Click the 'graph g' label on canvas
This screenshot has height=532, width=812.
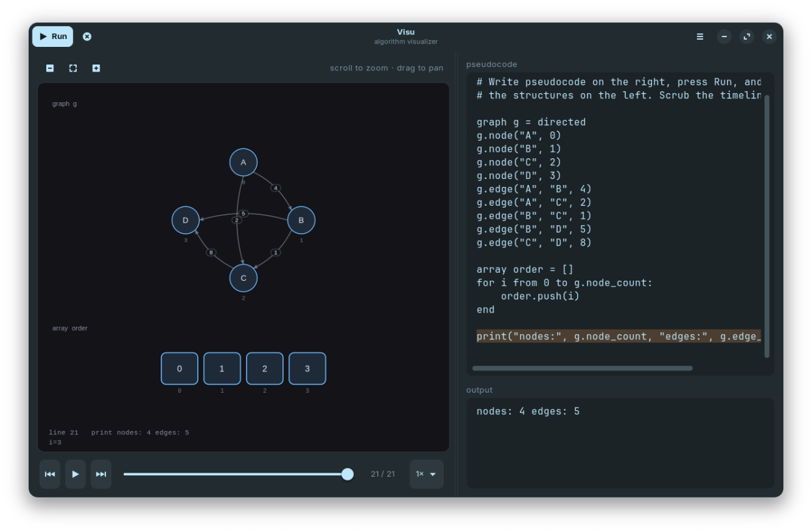pyautogui.click(x=64, y=104)
